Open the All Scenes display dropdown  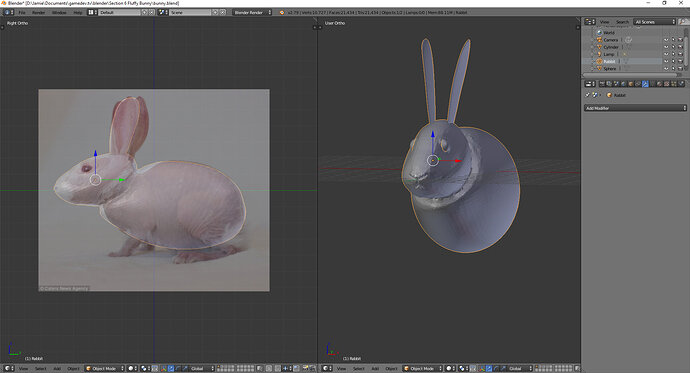click(654, 22)
